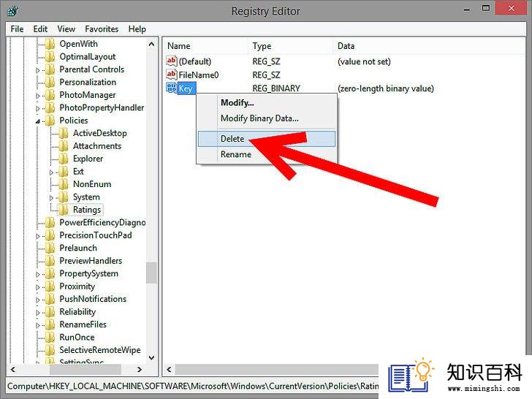The image size is (532, 399).
Task: Click the OpenWith folder icon
Action: 50,44
